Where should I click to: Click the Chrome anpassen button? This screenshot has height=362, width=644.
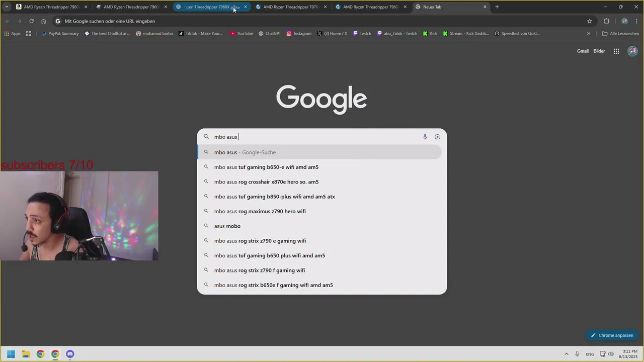[x=612, y=335]
